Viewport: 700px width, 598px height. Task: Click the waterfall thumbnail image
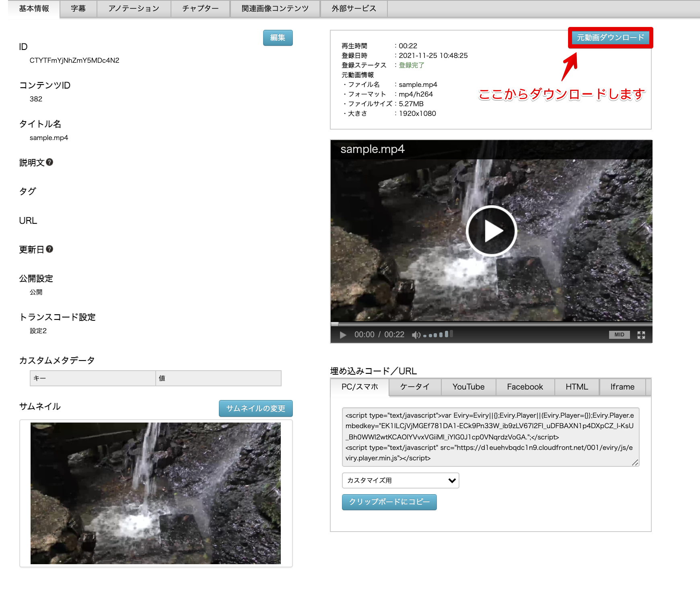pyautogui.click(x=156, y=493)
